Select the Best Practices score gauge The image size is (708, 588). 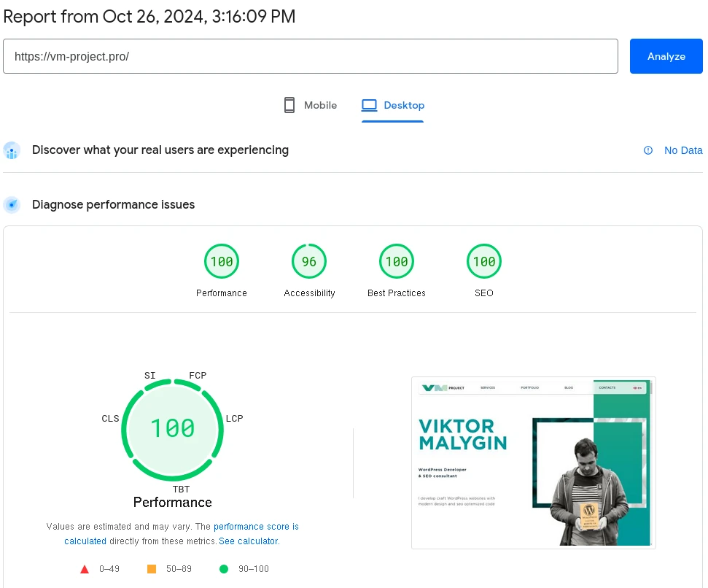(397, 262)
